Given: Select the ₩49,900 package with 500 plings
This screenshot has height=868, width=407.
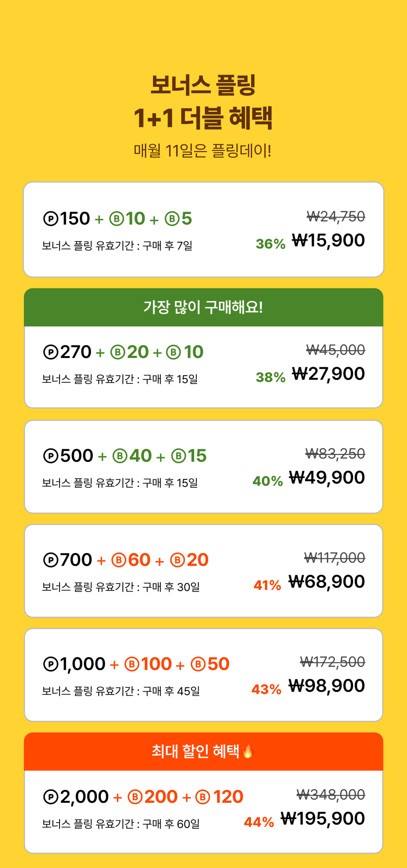Looking at the screenshot, I should [203, 467].
